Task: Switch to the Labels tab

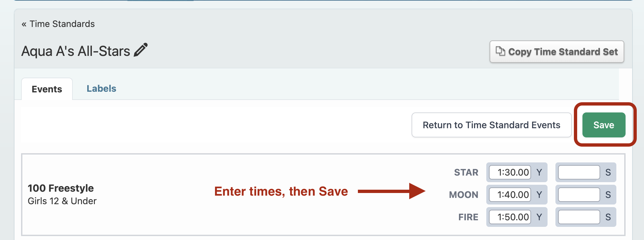Action: [x=101, y=88]
